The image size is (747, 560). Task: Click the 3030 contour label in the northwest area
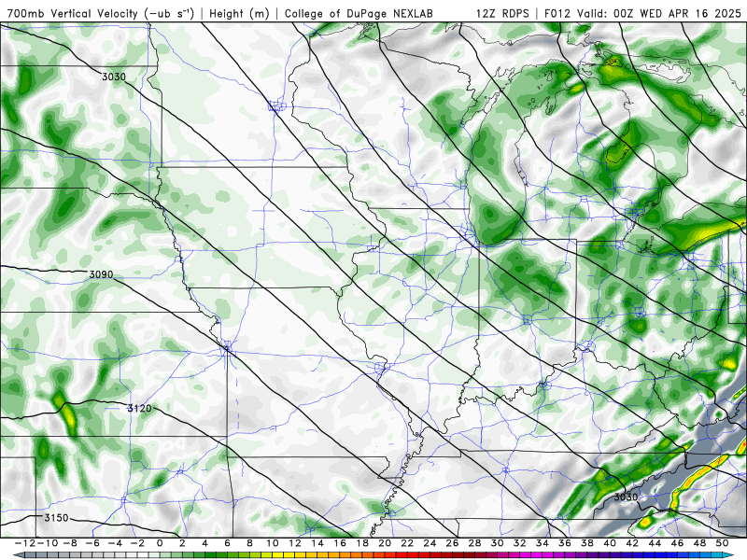tap(113, 77)
